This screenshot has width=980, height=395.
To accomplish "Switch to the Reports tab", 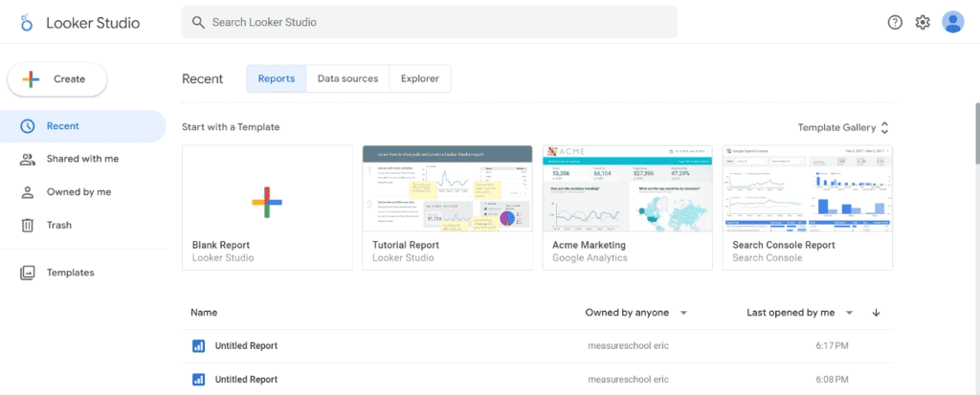I will coord(277,78).
